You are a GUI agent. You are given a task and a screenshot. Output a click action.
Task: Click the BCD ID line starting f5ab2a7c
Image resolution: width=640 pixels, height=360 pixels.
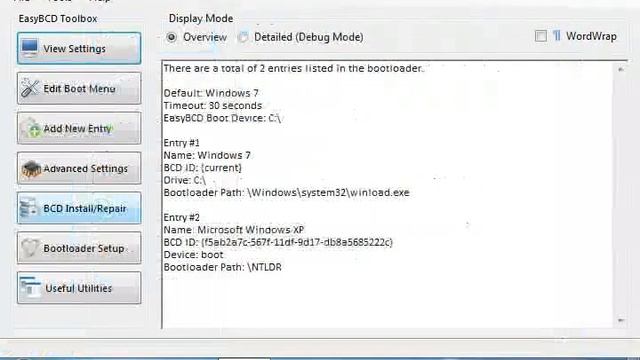278,242
